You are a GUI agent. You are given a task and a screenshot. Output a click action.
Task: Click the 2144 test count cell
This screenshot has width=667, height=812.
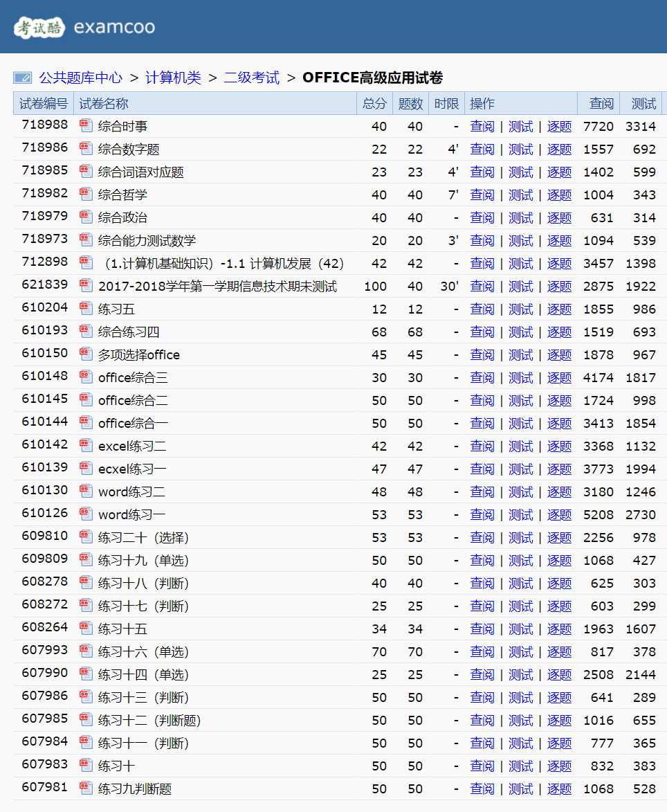point(641,675)
